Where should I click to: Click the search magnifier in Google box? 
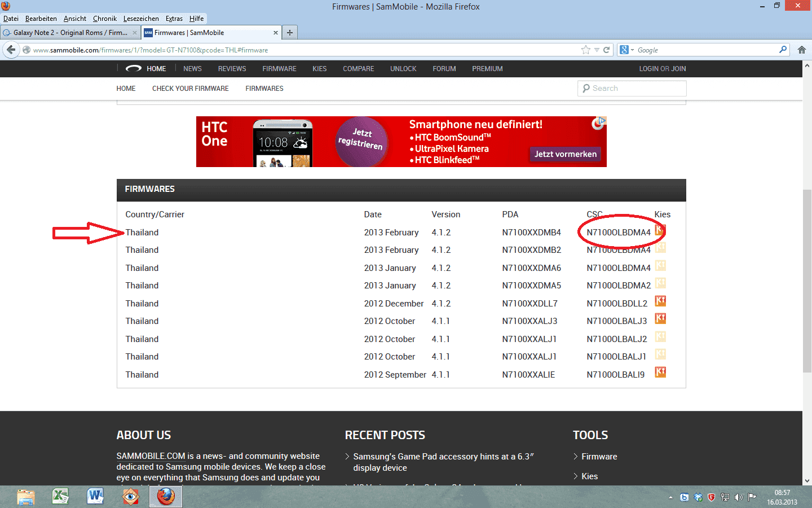point(783,50)
